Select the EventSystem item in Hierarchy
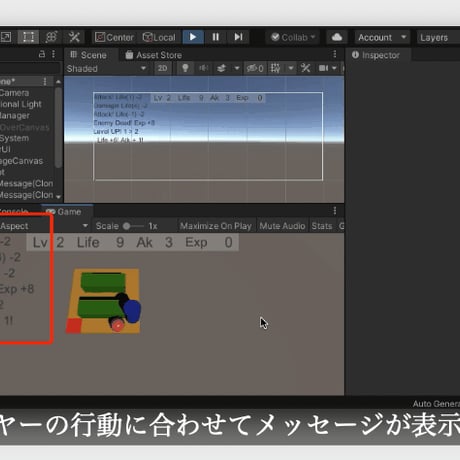This screenshot has height=460, width=460. pyautogui.click(x=14, y=138)
